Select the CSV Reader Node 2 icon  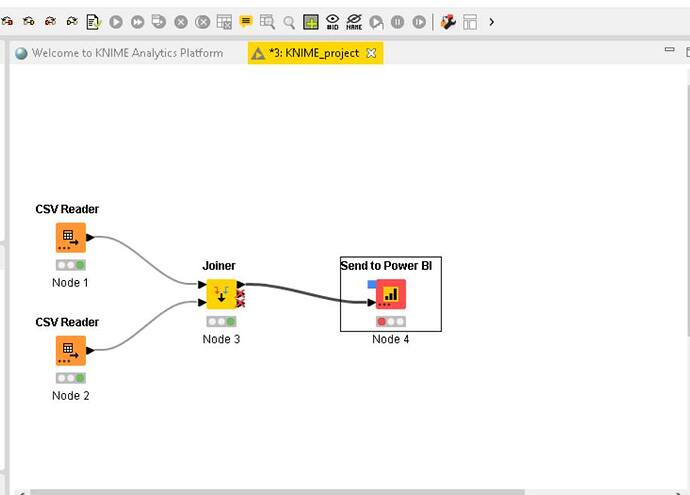71,351
